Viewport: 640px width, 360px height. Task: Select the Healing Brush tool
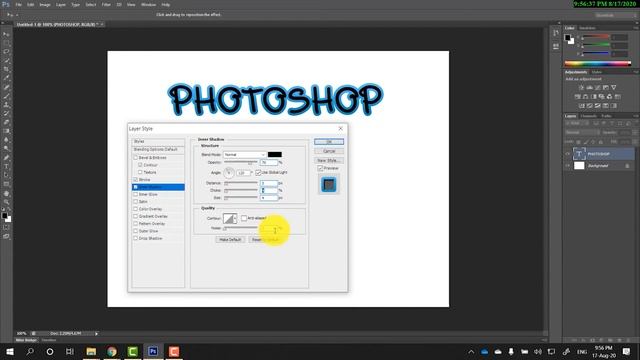pos(6,87)
